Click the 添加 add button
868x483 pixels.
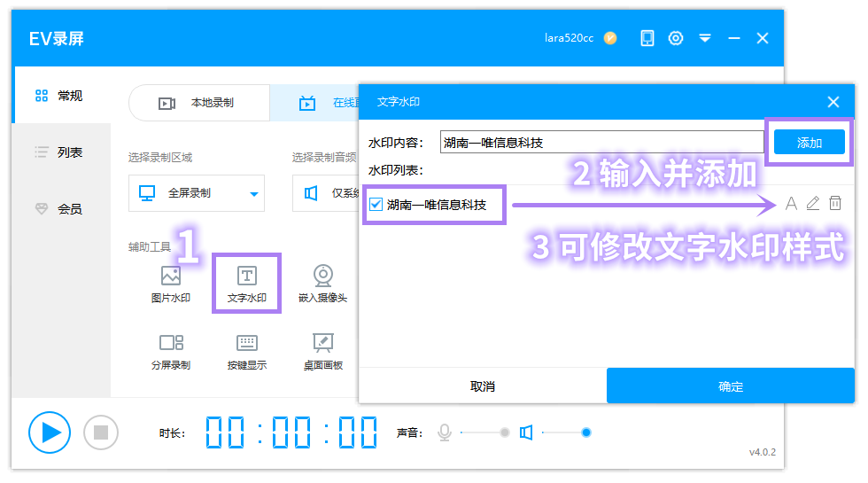pos(810,143)
